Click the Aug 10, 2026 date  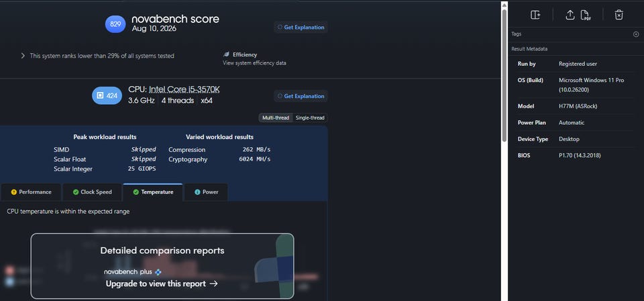154,29
